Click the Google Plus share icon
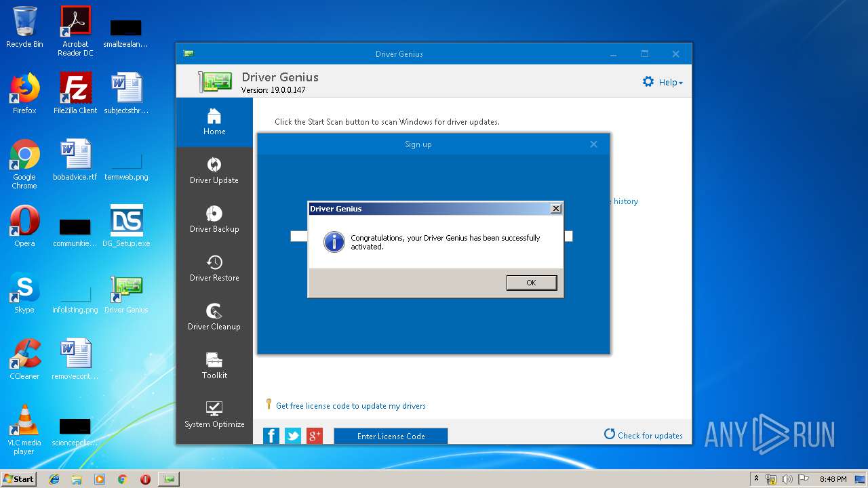868x488 pixels. click(x=315, y=436)
